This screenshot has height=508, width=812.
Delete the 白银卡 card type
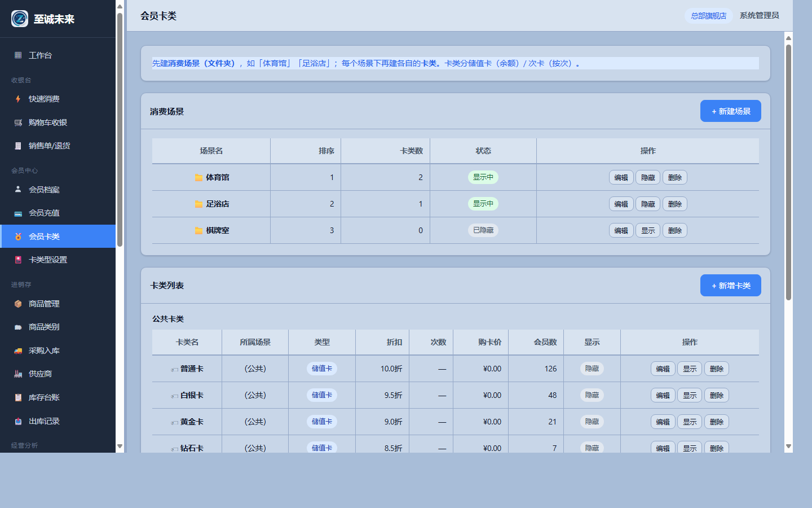(x=717, y=395)
